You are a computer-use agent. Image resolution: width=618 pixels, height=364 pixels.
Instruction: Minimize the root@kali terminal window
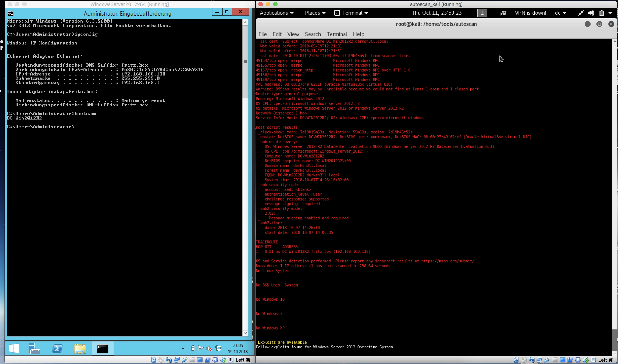click(x=588, y=24)
